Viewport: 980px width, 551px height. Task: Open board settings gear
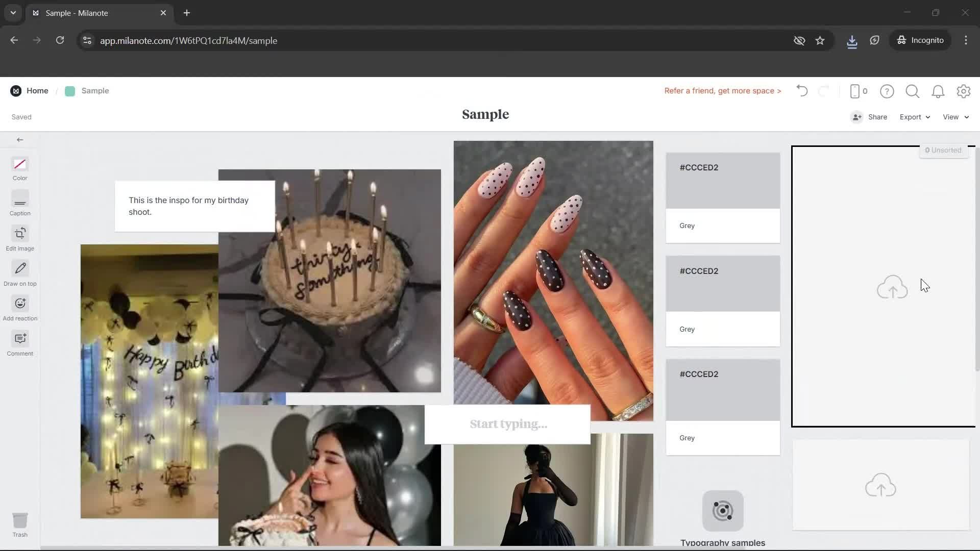click(964, 91)
